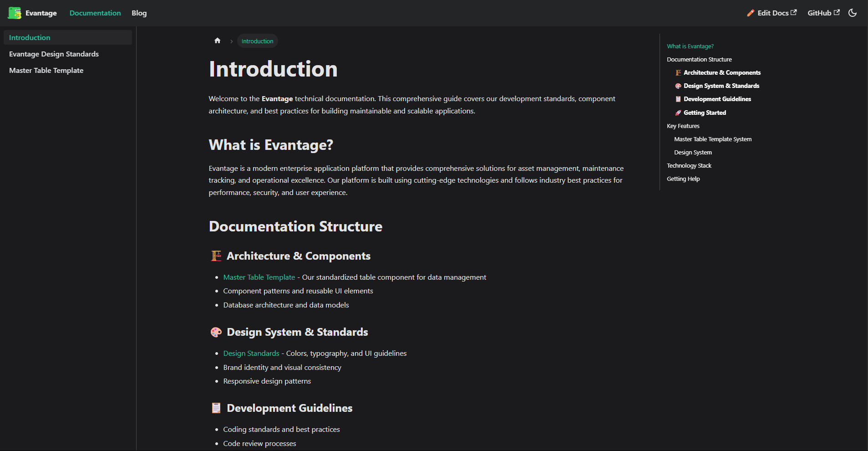
Task: Jump to Getting Started in table of contents
Action: pos(705,113)
